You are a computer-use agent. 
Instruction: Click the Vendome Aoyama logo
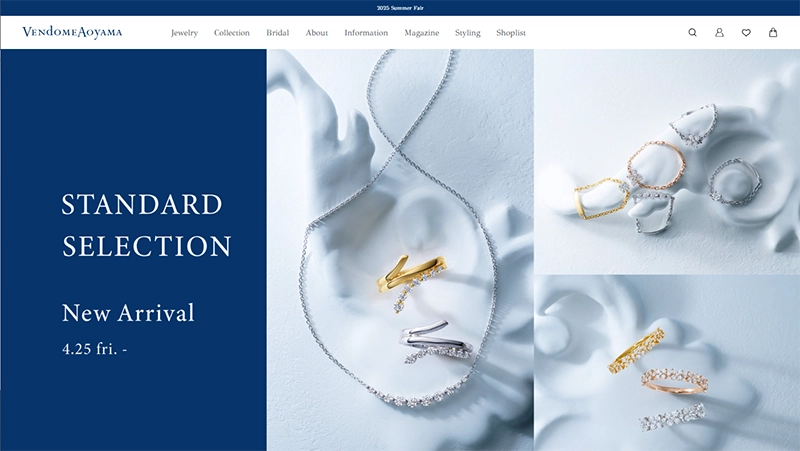72,32
